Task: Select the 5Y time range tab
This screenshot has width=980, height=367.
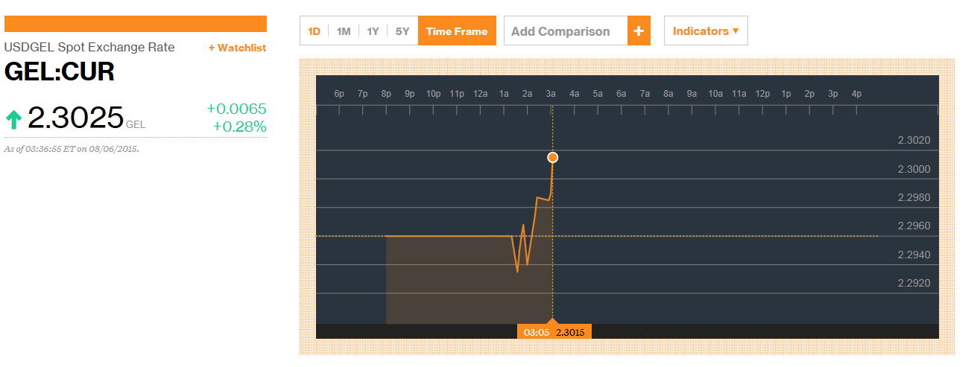Action: 402,31
